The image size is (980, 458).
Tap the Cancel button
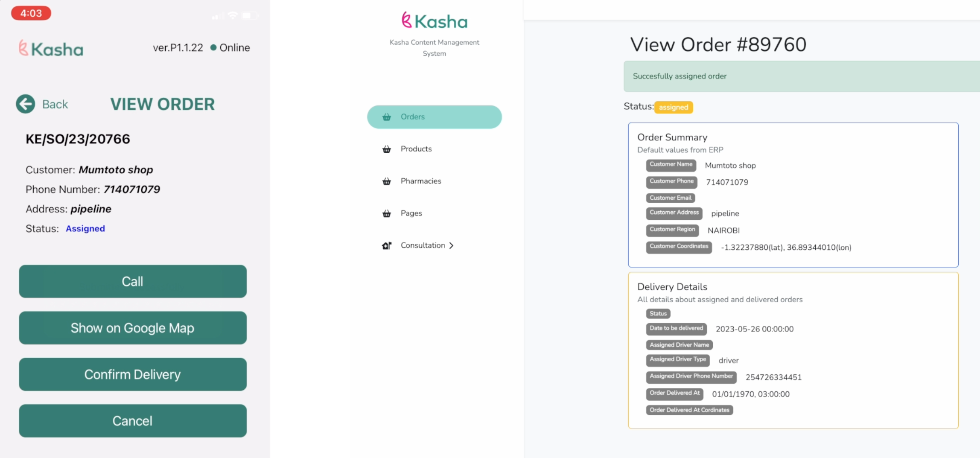[133, 421]
